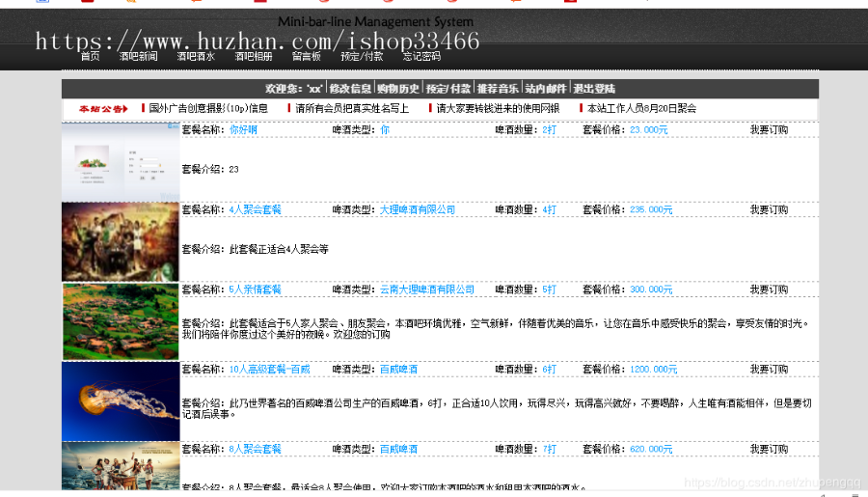Click price 300.000元
868x497 pixels.
[x=651, y=290]
